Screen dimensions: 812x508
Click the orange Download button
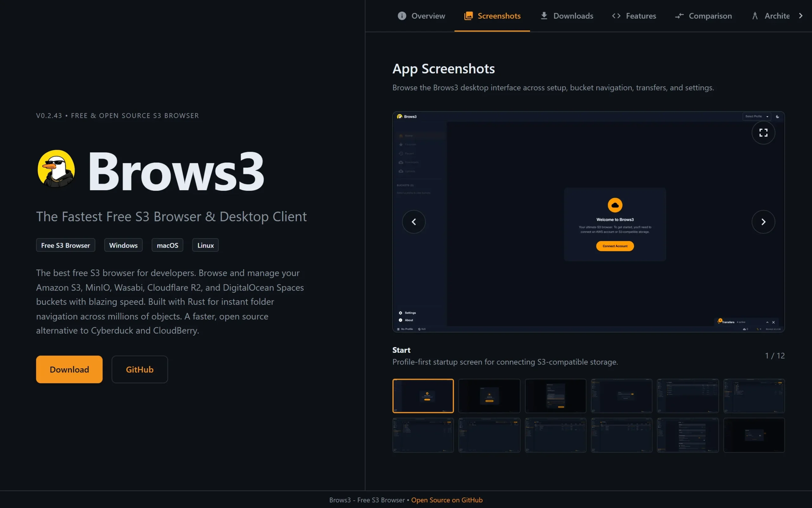pyautogui.click(x=69, y=369)
